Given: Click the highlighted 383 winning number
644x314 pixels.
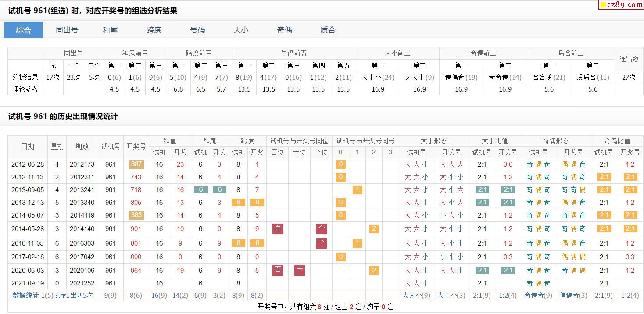Looking at the screenshot, I should pyautogui.click(x=136, y=215).
